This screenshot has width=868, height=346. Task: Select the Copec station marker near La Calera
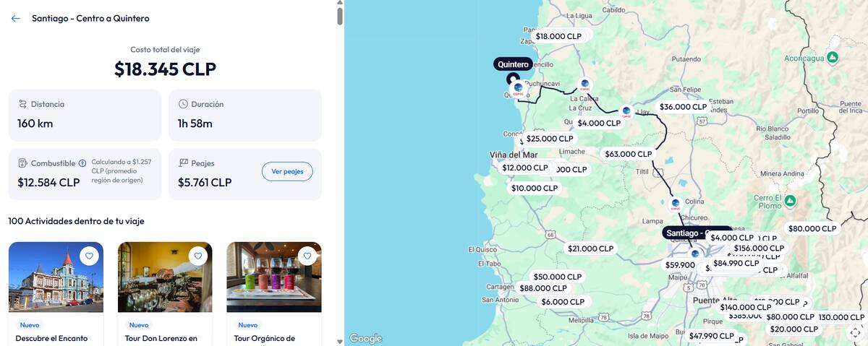coord(584,85)
